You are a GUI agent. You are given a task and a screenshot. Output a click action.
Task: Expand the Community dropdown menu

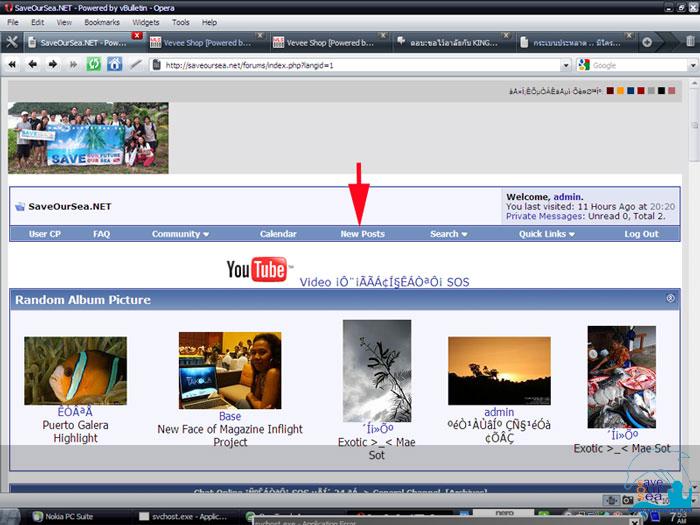pos(180,234)
